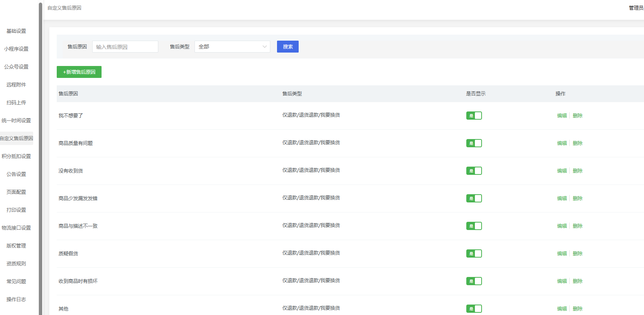Screen dimensions: 644x315
Task: Edit the 收到商品时有损坏 entry
Action: [562, 281]
